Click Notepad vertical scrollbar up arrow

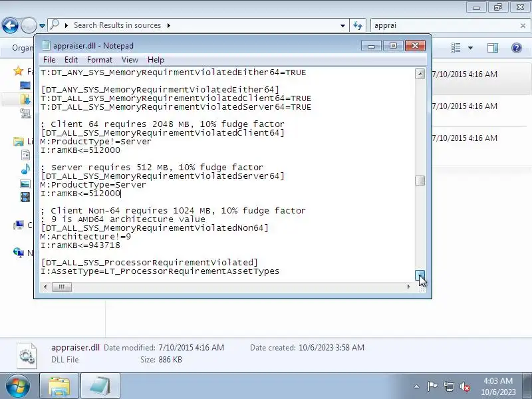click(x=420, y=74)
